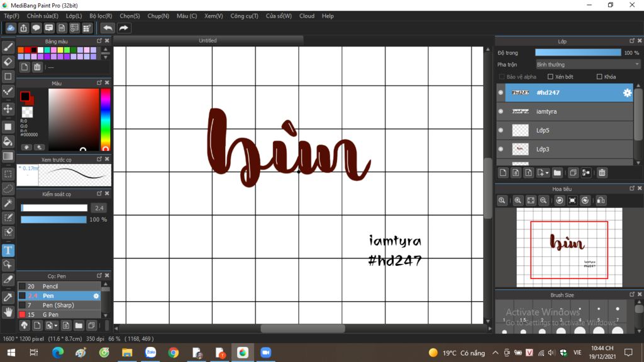Open the add brush dropdown arrow
This screenshot has height=362, width=644.
pos(56,326)
